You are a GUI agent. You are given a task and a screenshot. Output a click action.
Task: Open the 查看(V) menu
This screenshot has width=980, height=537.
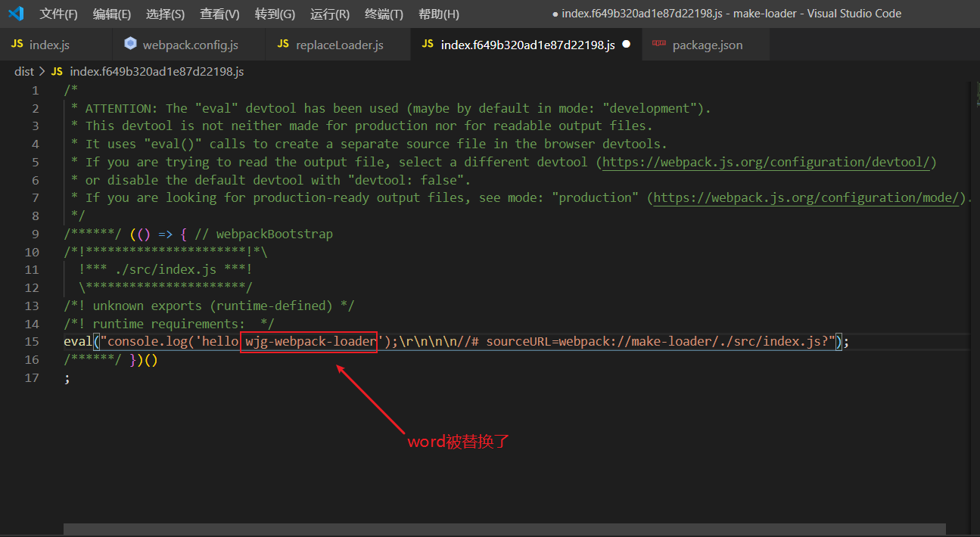[x=219, y=14]
